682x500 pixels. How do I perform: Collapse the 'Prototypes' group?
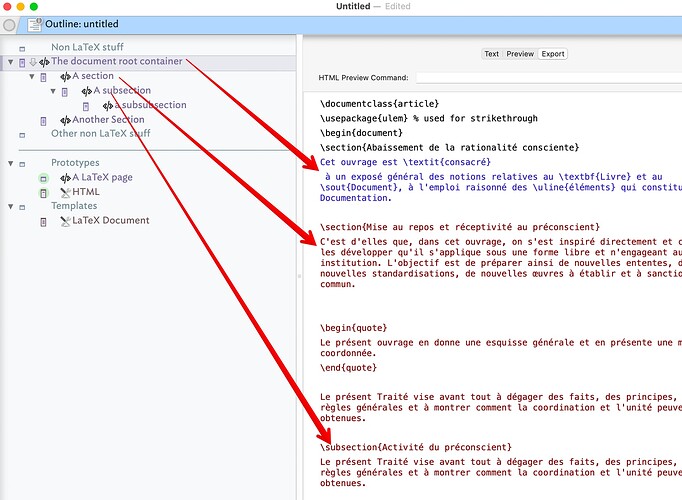pos(10,163)
